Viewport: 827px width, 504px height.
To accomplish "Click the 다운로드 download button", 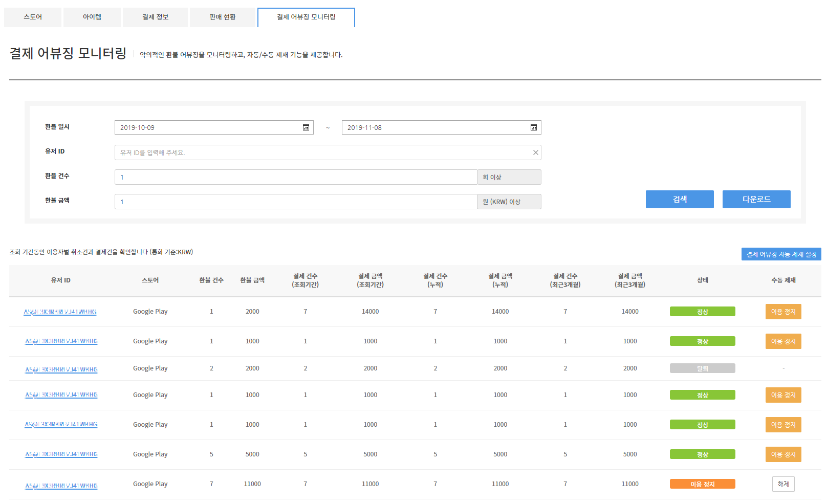I will pyautogui.click(x=756, y=199).
